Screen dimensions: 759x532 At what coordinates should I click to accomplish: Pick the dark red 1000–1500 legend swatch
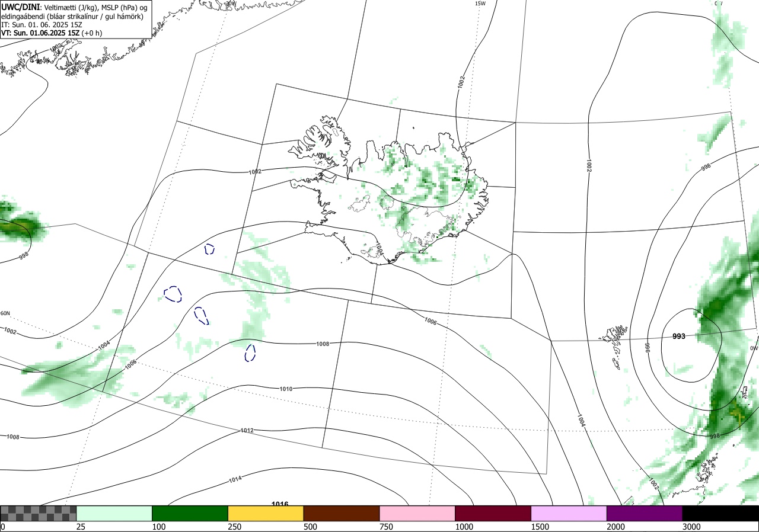pyautogui.click(x=493, y=514)
